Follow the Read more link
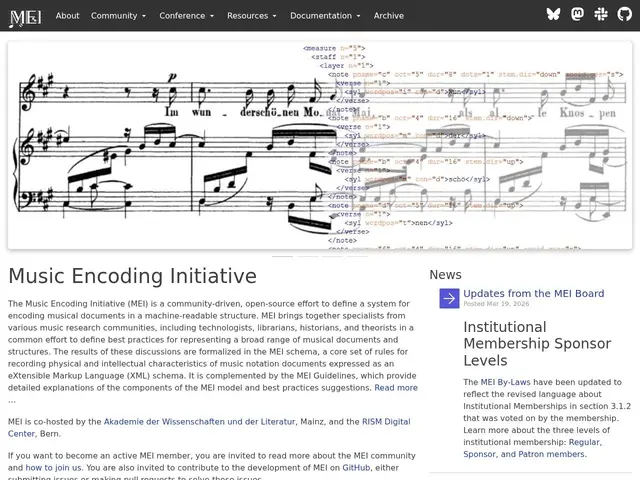The image size is (640, 480). tap(396, 387)
